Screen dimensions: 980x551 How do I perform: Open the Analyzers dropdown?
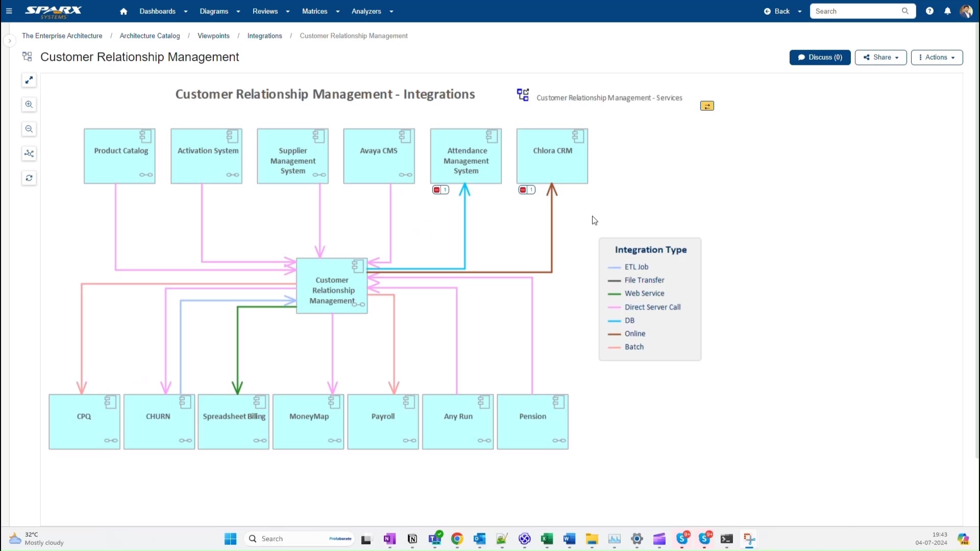372,11
